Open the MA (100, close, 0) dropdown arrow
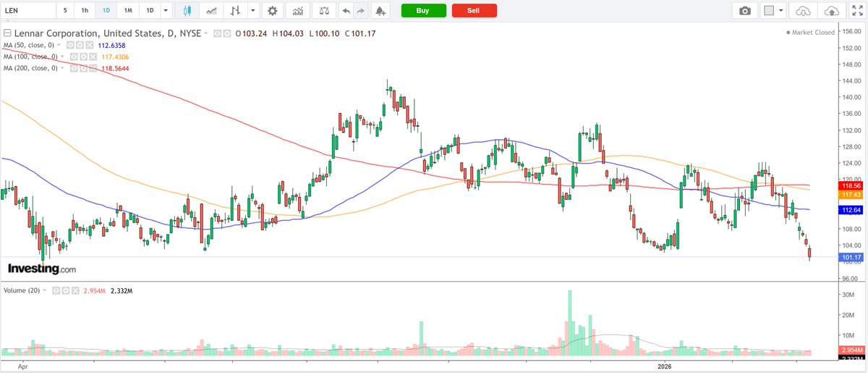 (x=63, y=56)
